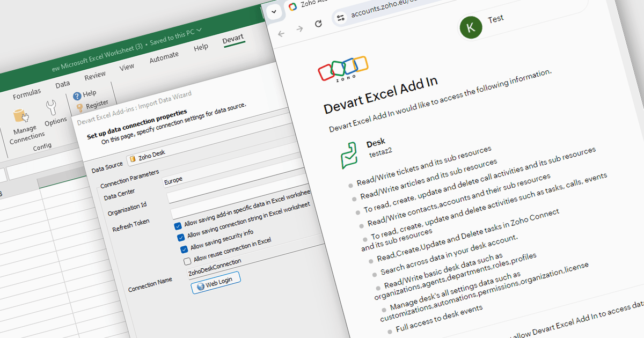Open the Options wrench tool
The height and width of the screenshot is (338, 644).
(x=52, y=107)
